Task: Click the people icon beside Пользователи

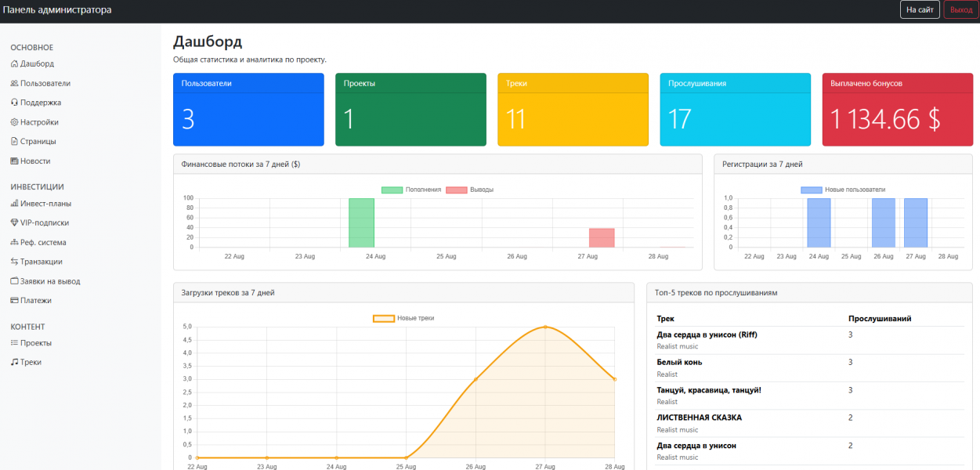Action: tap(14, 84)
